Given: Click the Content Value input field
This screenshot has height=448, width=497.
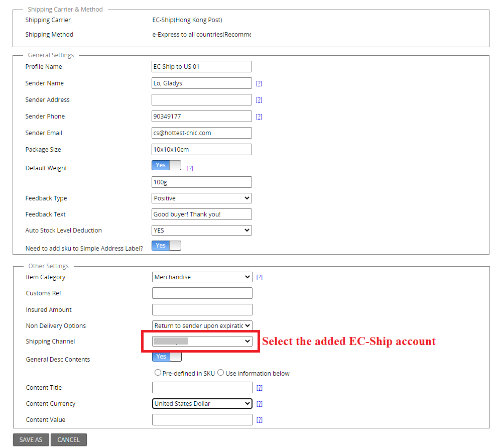Looking at the screenshot, I should pos(202,419).
